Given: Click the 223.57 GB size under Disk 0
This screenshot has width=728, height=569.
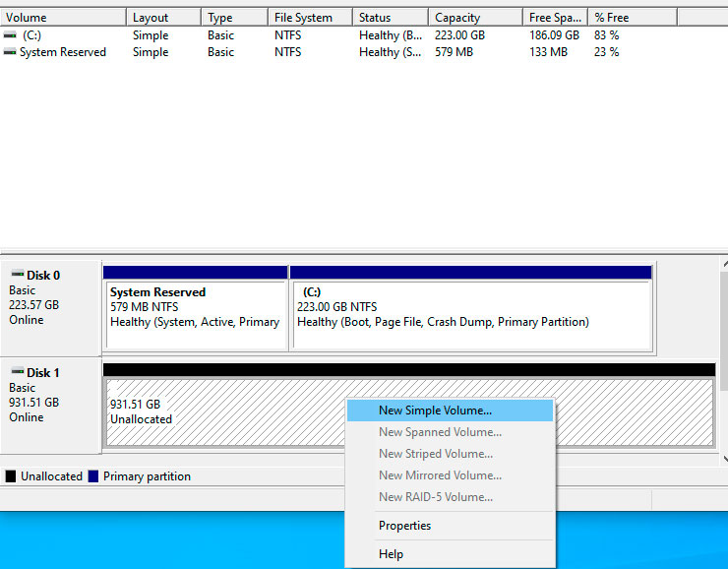Looking at the screenshot, I should [x=33, y=305].
